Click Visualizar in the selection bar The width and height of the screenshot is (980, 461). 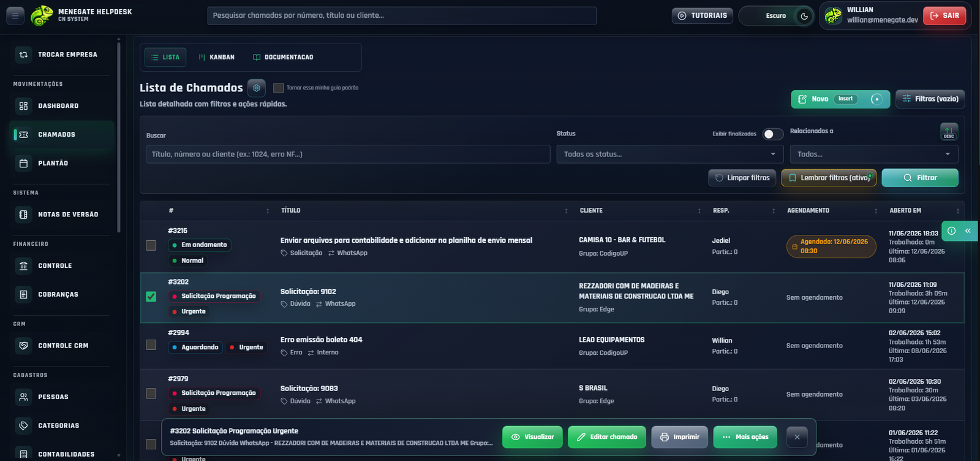pyautogui.click(x=532, y=437)
